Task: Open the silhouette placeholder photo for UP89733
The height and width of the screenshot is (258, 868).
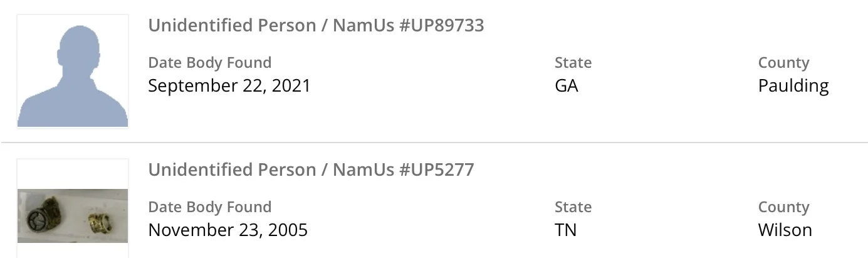Action: pyautogui.click(x=73, y=72)
